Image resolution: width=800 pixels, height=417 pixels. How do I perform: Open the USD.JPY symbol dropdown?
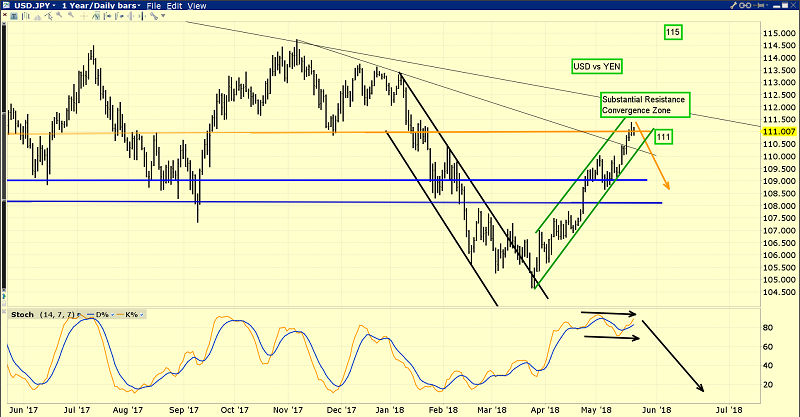52,6
